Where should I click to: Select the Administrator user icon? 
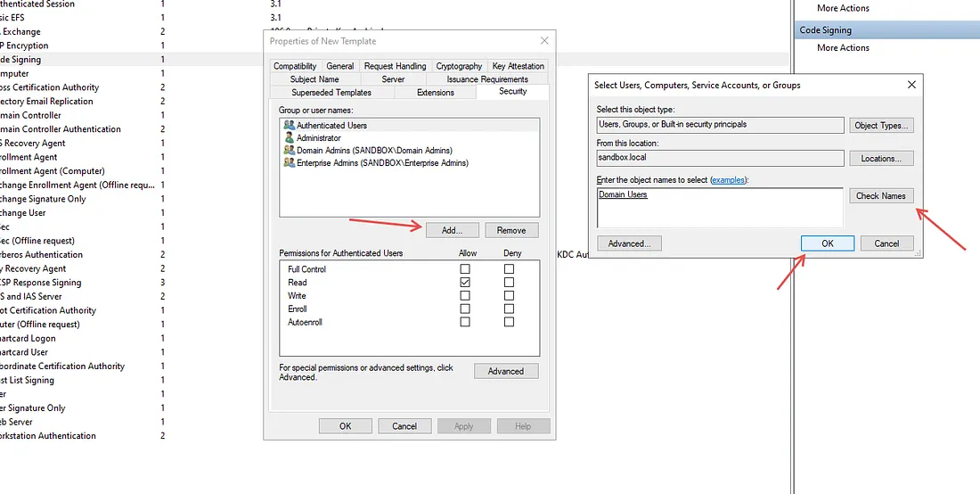[289, 138]
